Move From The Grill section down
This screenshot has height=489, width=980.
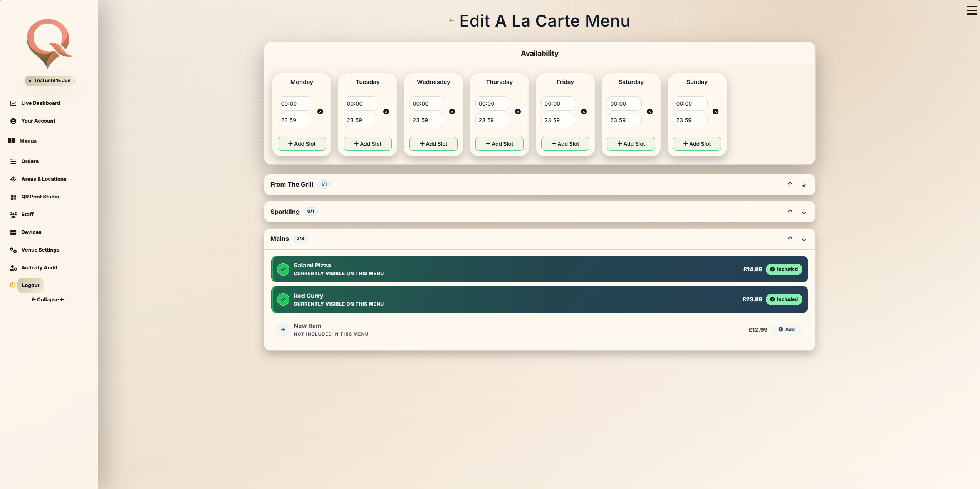click(x=804, y=185)
